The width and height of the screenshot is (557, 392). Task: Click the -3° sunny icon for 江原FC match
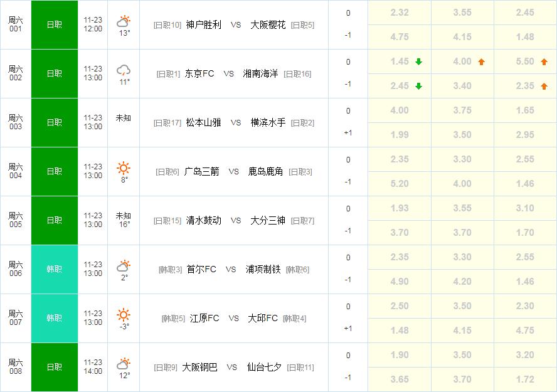pyautogui.click(x=123, y=315)
